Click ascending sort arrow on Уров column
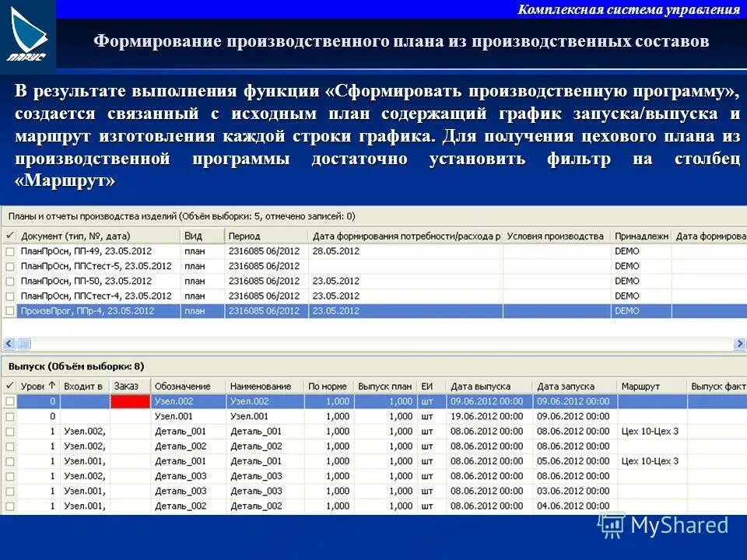The width and height of the screenshot is (747, 560). pos(51,384)
